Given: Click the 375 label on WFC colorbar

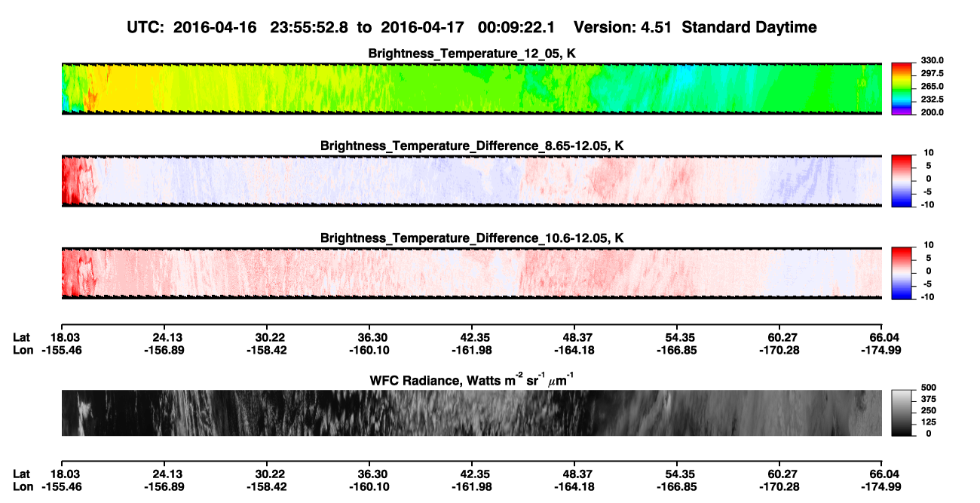Looking at the screenshot, I should coord(929,399).
